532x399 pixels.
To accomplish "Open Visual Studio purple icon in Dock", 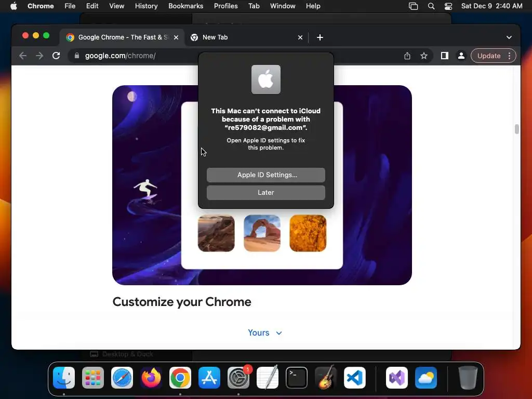I will (x=397, y=377).
